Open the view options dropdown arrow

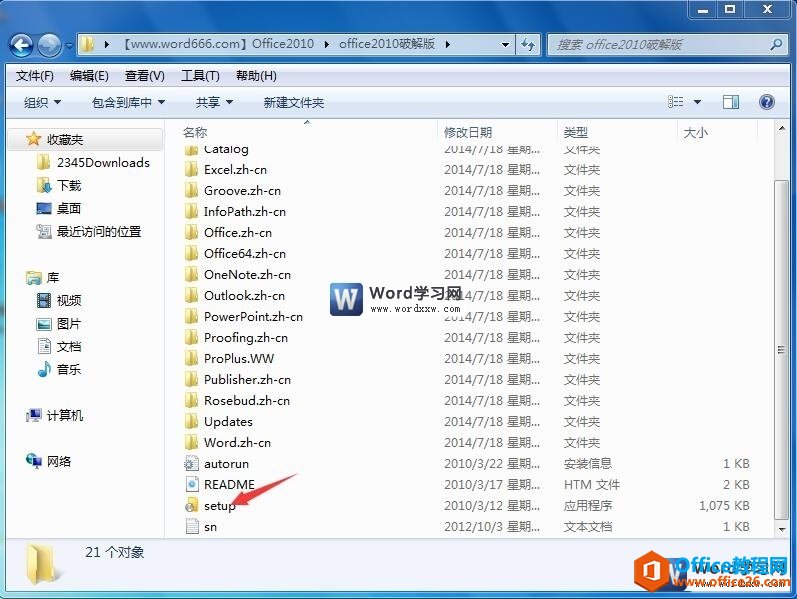(697, 102)
